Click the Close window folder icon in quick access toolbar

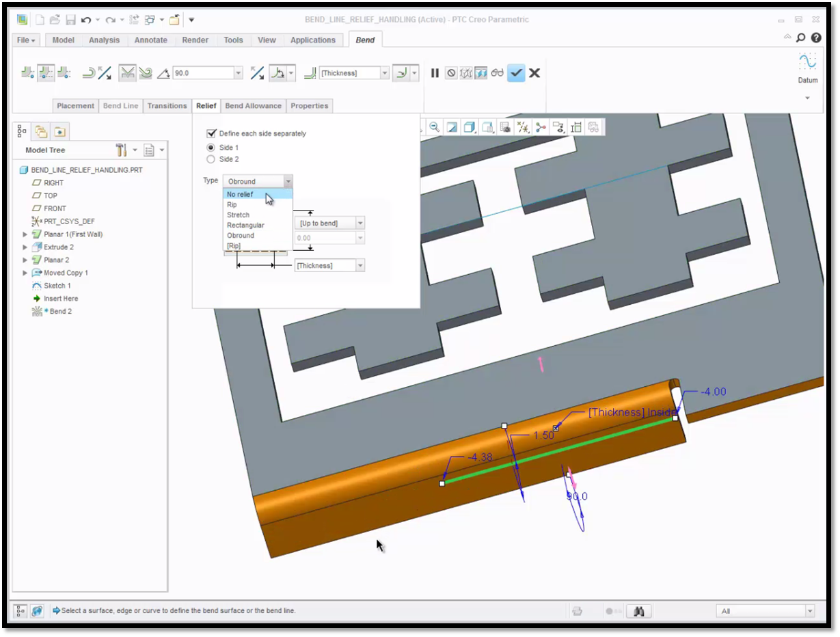174,20
